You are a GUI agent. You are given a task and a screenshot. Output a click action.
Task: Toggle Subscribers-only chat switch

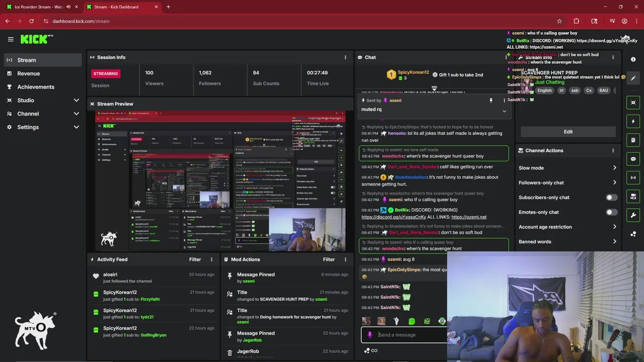tap(611, 198)
